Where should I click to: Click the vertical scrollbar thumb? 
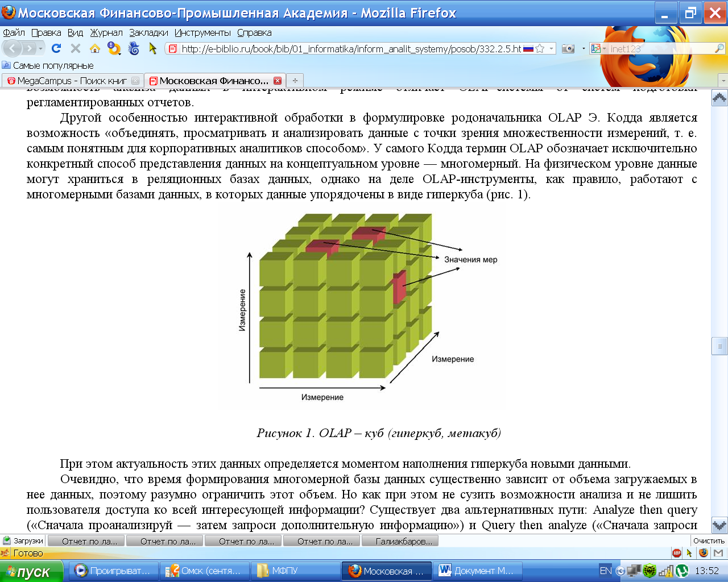[x=719, y=346]
